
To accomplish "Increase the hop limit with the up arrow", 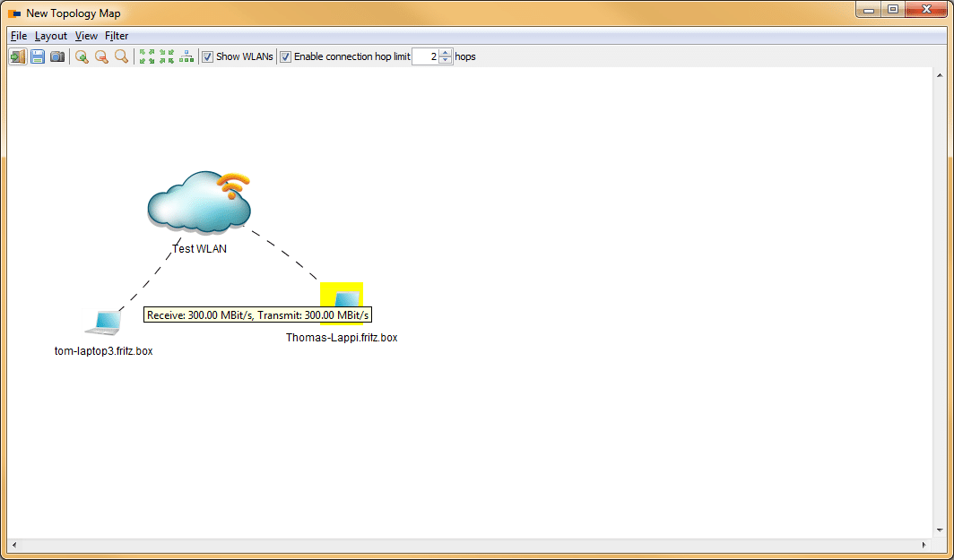I will (446, 52).
